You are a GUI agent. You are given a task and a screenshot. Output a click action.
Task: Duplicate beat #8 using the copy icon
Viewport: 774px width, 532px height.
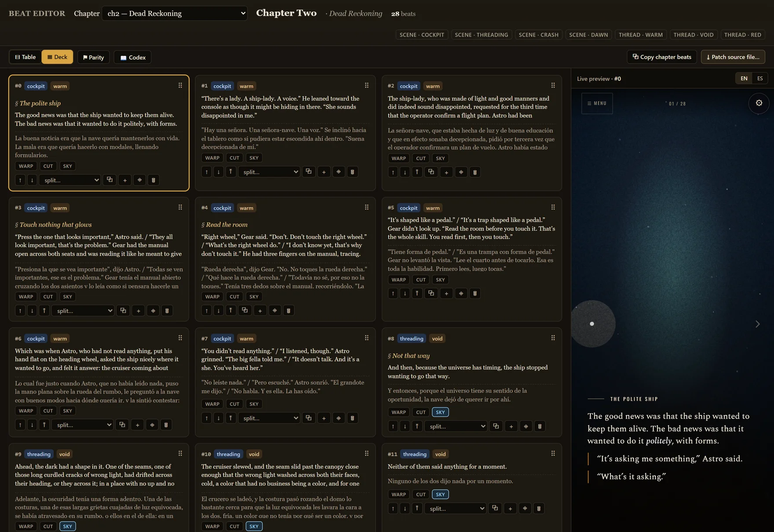coord(496,426)
